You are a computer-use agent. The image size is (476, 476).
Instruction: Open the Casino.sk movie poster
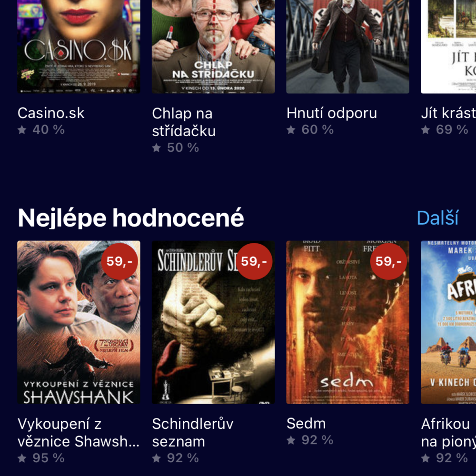79,47
